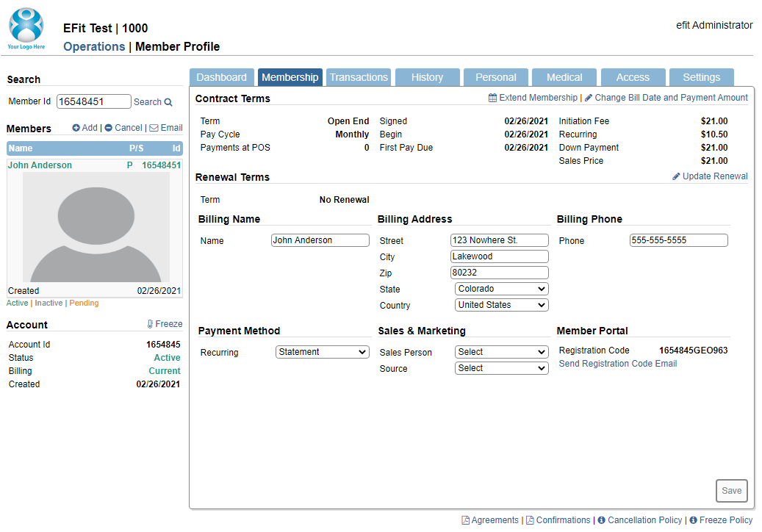Click the Save button

(x=731, y=491)
